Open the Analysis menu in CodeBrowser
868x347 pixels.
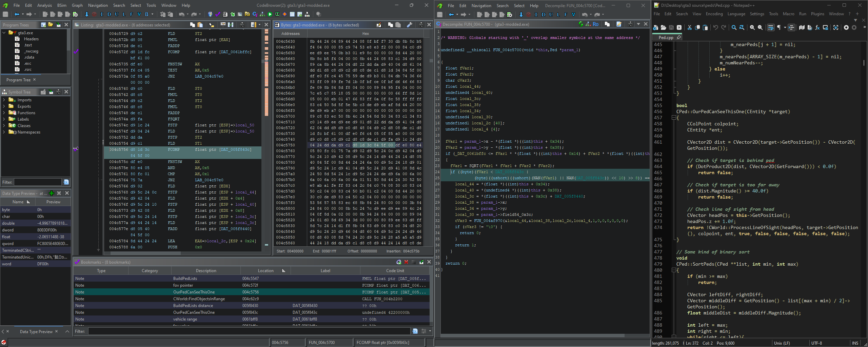click(44, 5)
